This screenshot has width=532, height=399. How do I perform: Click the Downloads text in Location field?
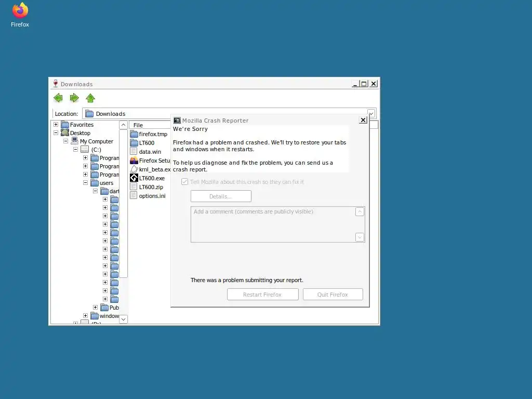point(111,114)
